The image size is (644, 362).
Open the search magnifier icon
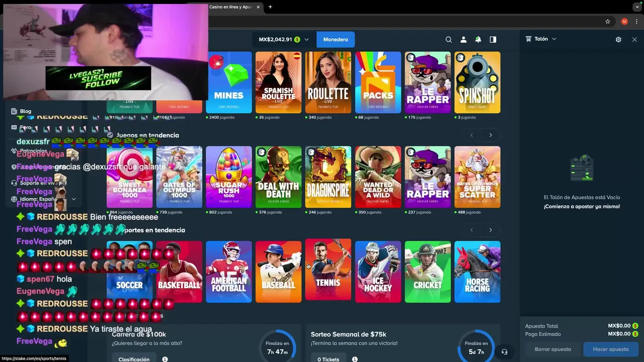449,40
